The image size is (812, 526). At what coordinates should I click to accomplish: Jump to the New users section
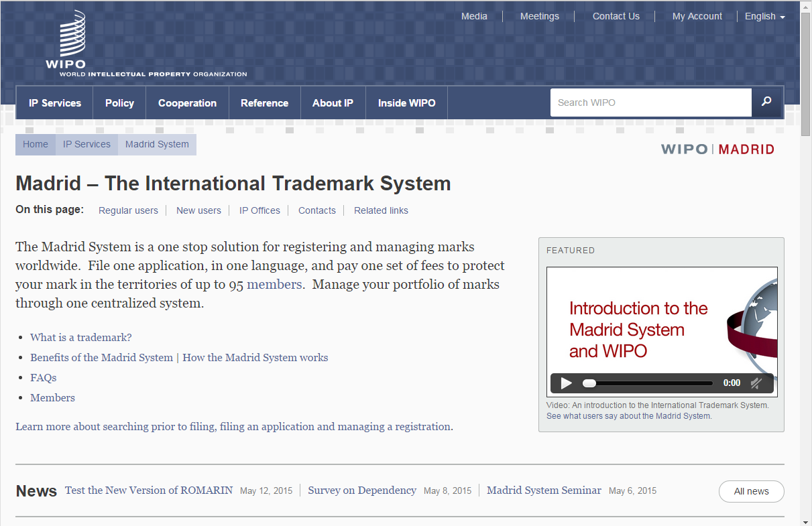198,210
